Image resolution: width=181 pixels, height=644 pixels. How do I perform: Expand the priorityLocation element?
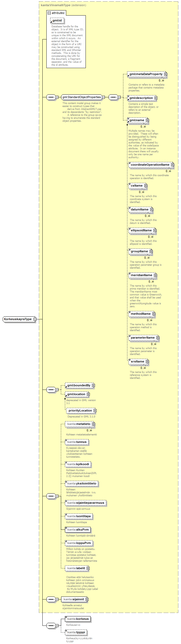coord(95,410)
